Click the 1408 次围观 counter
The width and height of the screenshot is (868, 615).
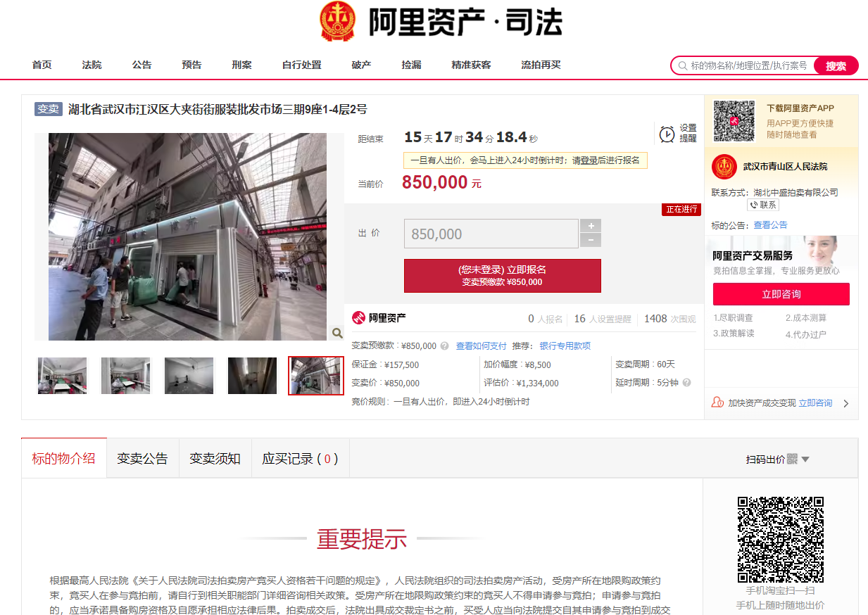click(x=669, y=319)
